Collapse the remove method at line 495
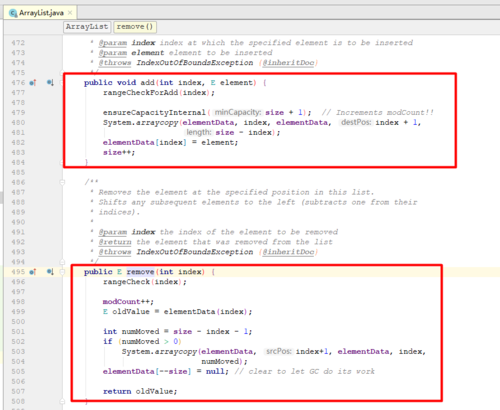The image size is (500, 410). tap(62, 272)
